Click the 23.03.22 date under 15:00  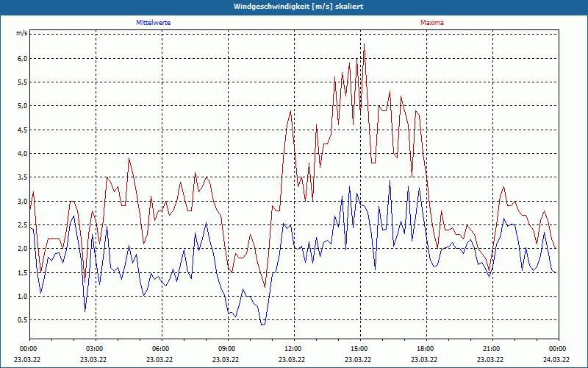point(358,360)
